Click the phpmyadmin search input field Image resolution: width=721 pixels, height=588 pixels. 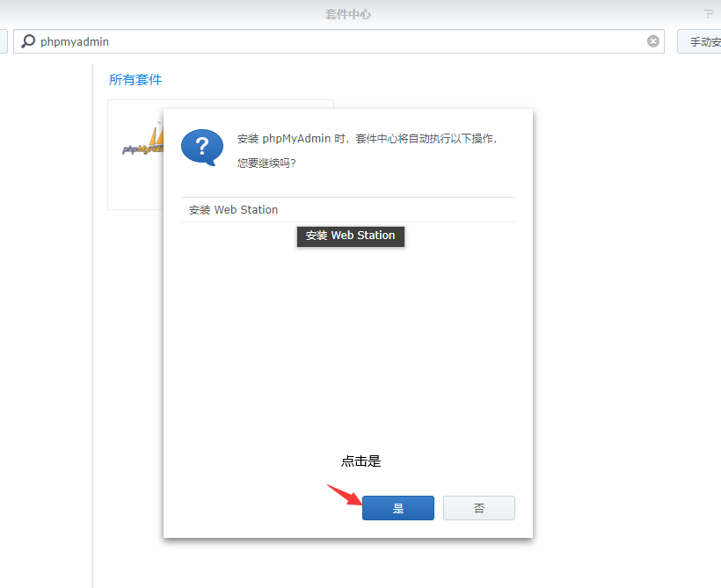pos(176,40)
